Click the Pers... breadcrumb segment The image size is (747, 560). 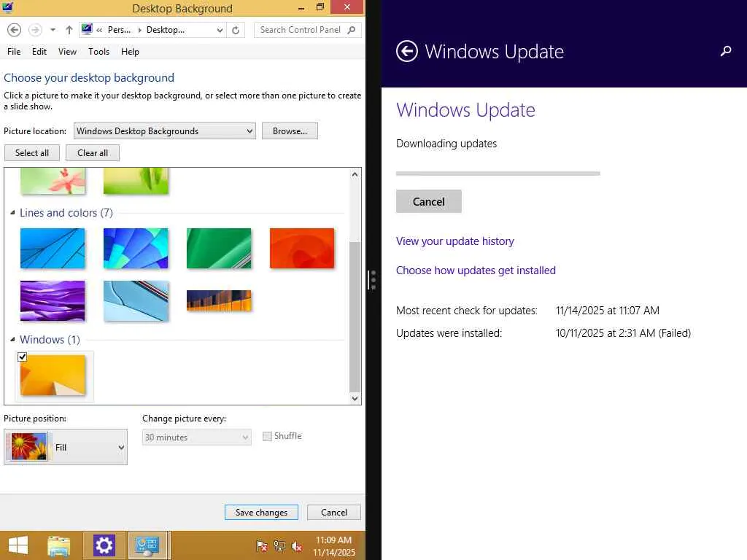119,30
